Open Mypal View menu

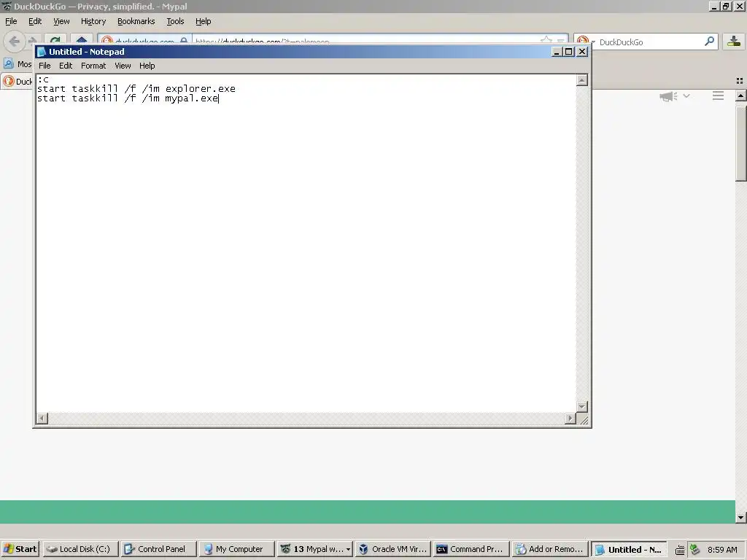[61, 21]
